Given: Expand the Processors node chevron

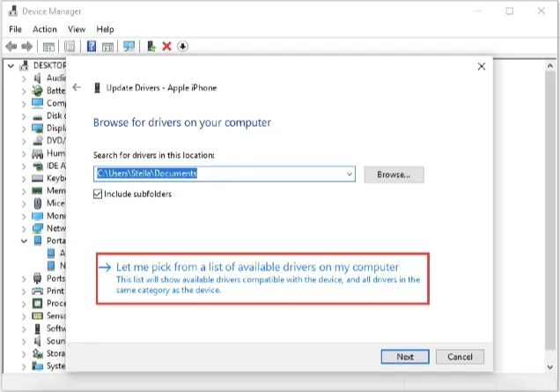Looking at the screenshot, I should click(x=24, y=304).
